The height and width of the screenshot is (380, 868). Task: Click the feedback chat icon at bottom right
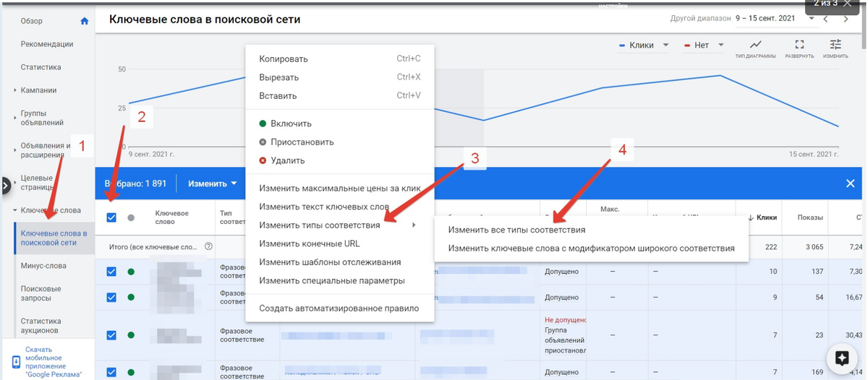coord(841,358)
